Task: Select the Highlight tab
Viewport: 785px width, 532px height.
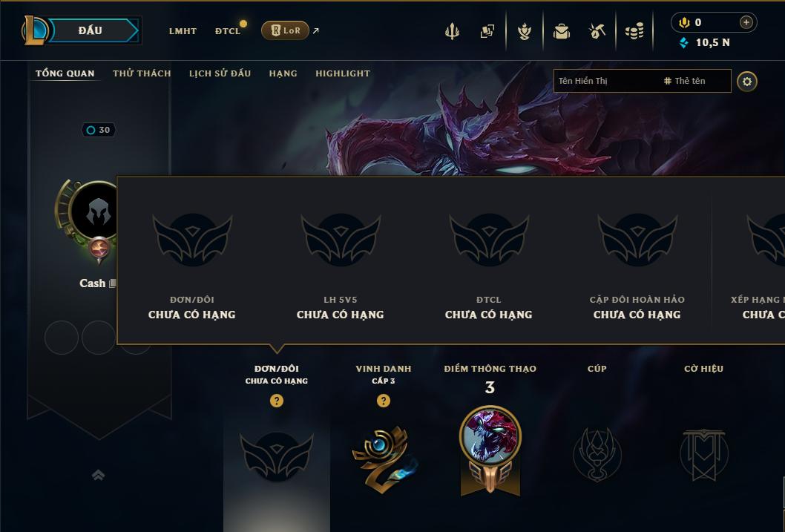Action: coord(343,73)
